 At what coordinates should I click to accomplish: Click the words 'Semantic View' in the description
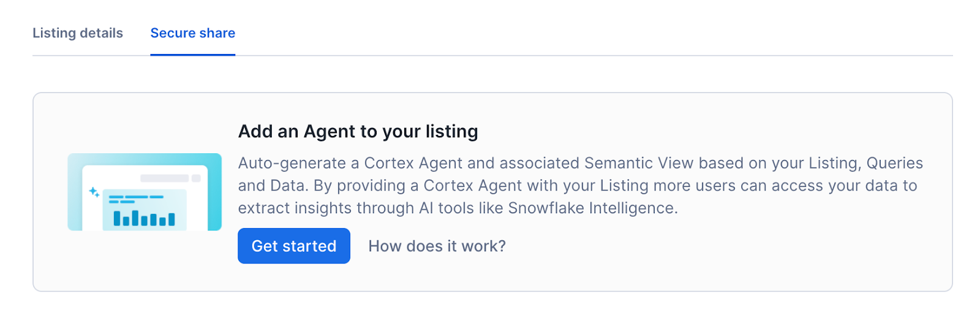click(638, 163)
